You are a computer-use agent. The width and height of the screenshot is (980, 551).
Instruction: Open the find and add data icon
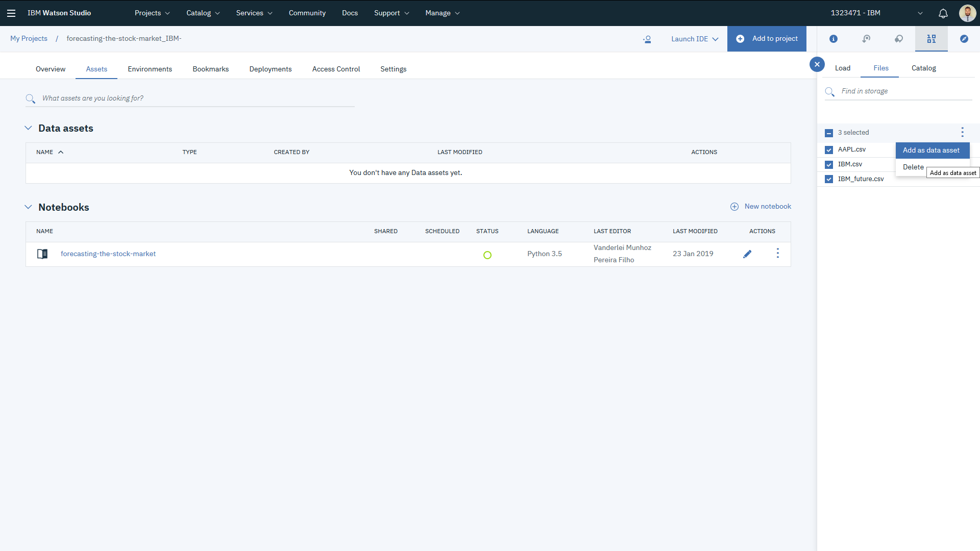coord(931,39)
